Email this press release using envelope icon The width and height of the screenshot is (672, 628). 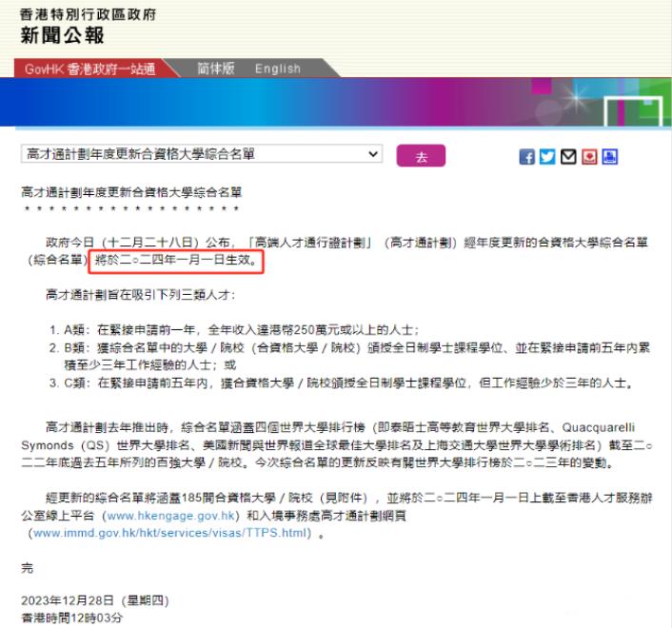click(x=568, y=157)
